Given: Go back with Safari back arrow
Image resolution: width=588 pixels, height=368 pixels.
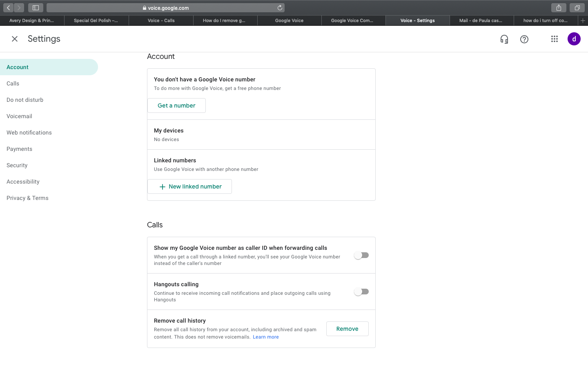Looking at the screenshot, I should 9,8.
